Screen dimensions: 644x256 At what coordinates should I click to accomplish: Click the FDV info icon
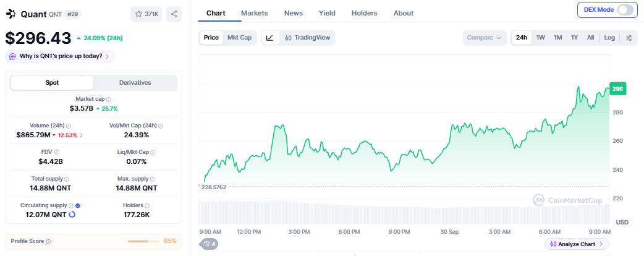[x=57, y=153]
